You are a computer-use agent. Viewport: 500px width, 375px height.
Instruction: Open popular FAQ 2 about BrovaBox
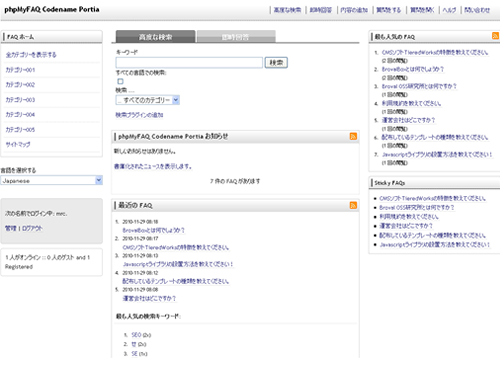pos(413,69)
